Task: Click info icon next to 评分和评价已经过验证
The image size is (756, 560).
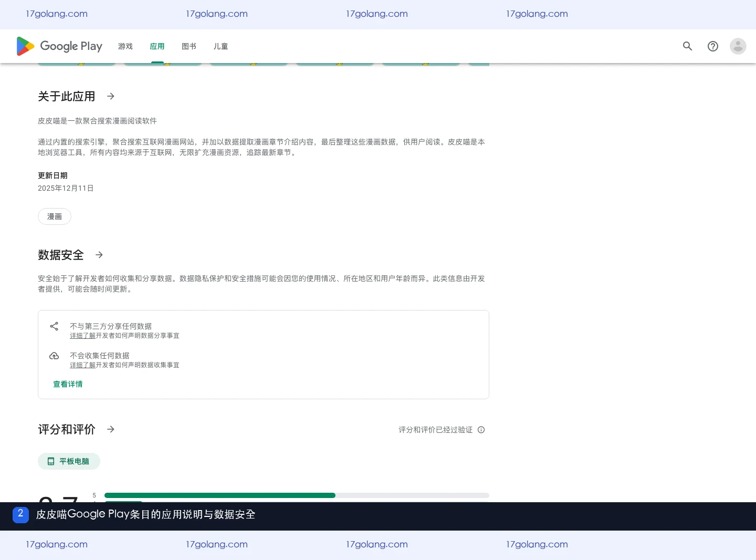Action: [x=481, y=430]
